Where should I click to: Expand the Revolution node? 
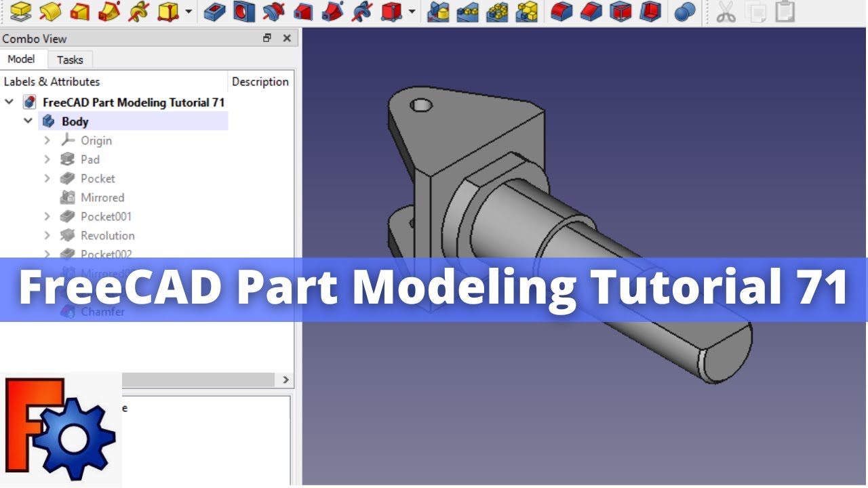47,235
